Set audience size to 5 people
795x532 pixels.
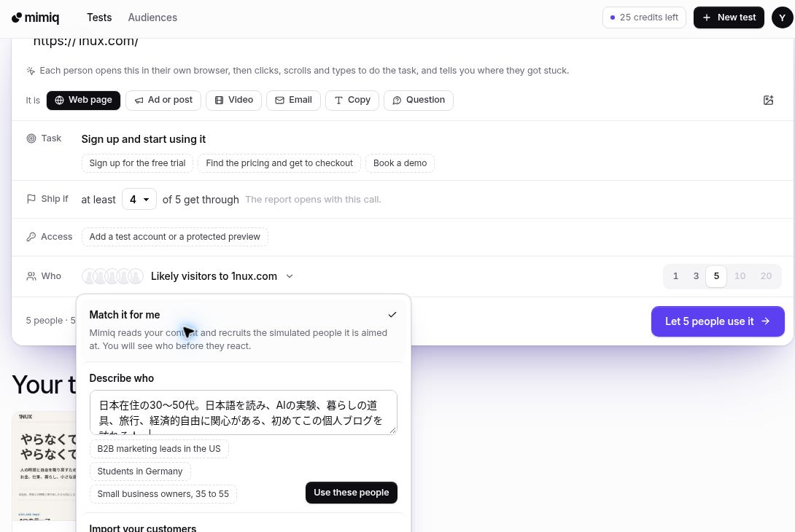click(x=716, y=276)
